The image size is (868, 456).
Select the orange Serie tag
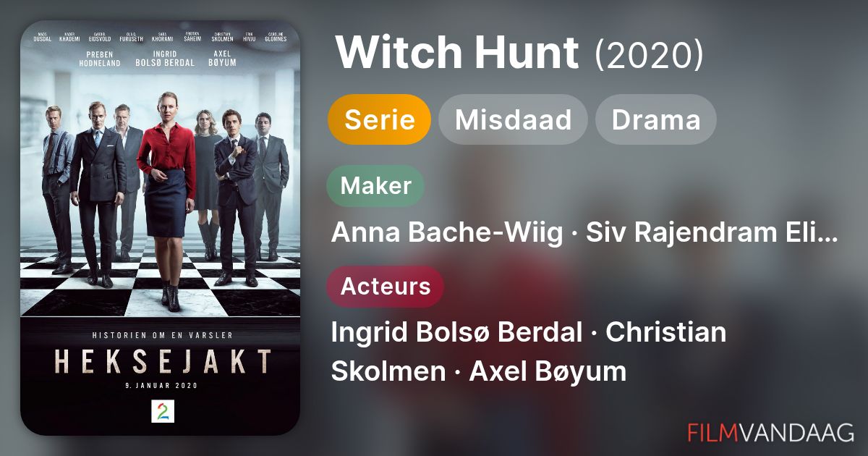point(379,119)
